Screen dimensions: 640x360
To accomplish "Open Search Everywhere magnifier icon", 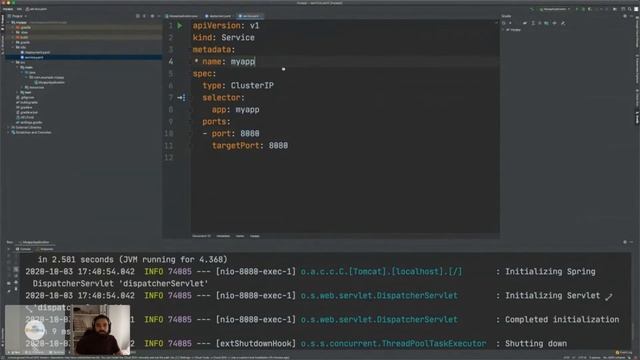I will click(x=630, y=9).
